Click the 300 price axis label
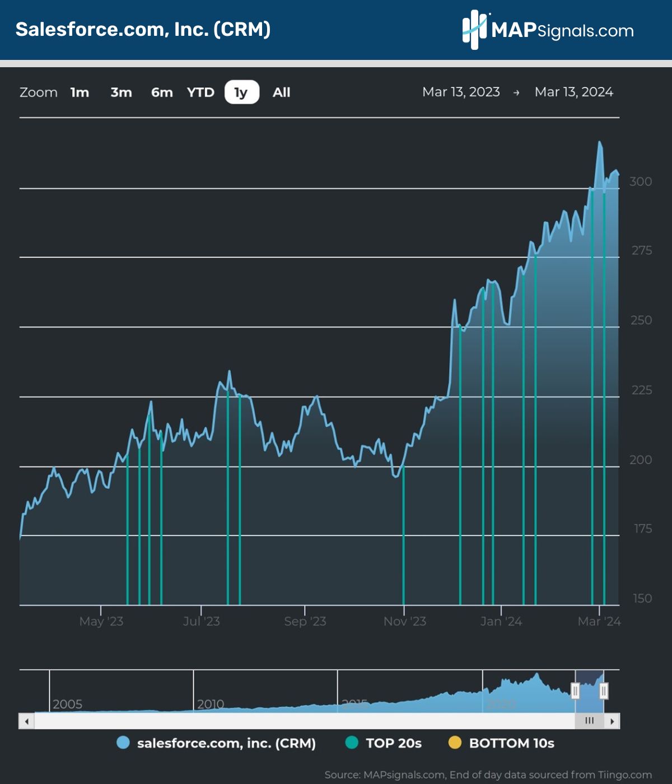672x784 pixels. (x=641, y=181)
